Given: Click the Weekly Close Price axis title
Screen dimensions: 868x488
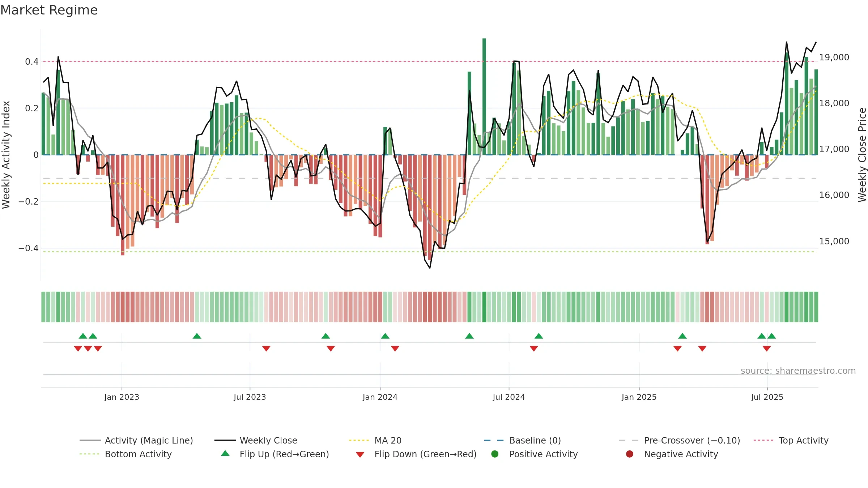Looking at the screenshot, I should click(x=862, y=155).
